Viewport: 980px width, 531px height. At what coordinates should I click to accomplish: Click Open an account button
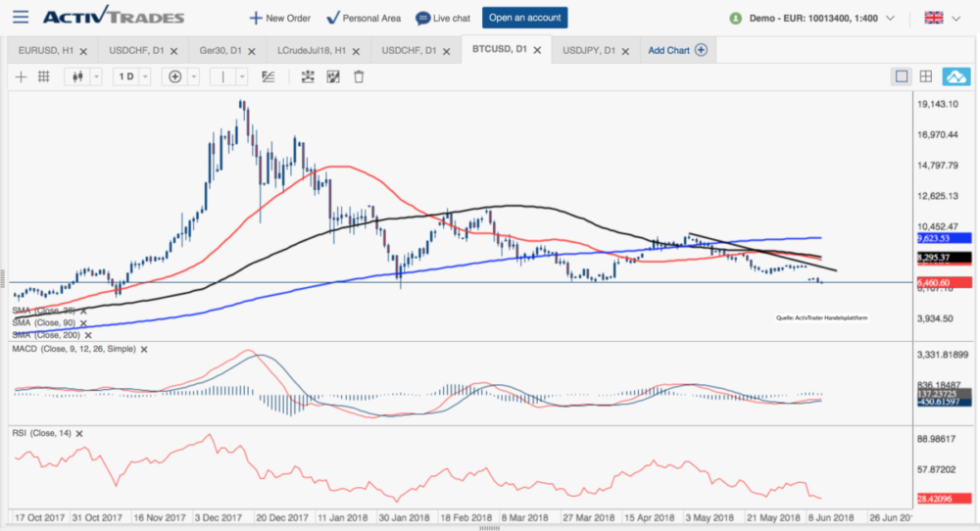(525, 18)
